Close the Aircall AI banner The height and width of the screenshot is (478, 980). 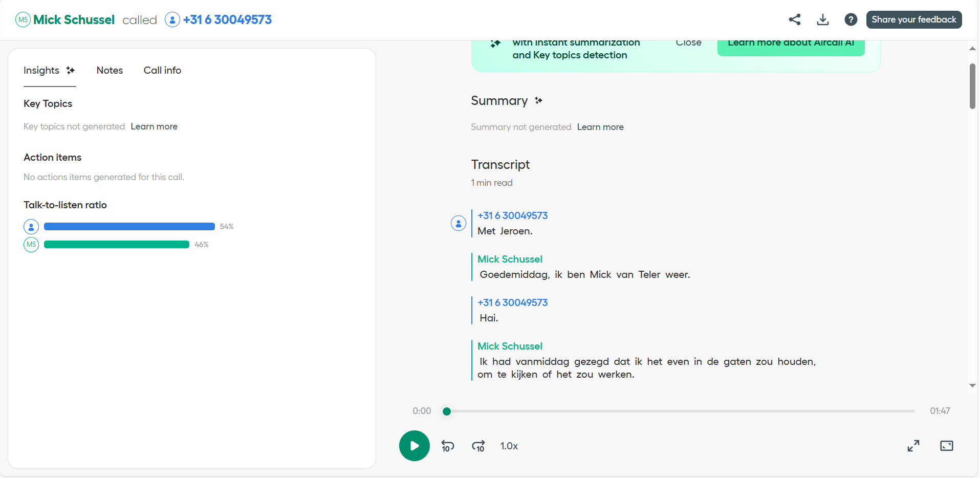click(688, 44)
